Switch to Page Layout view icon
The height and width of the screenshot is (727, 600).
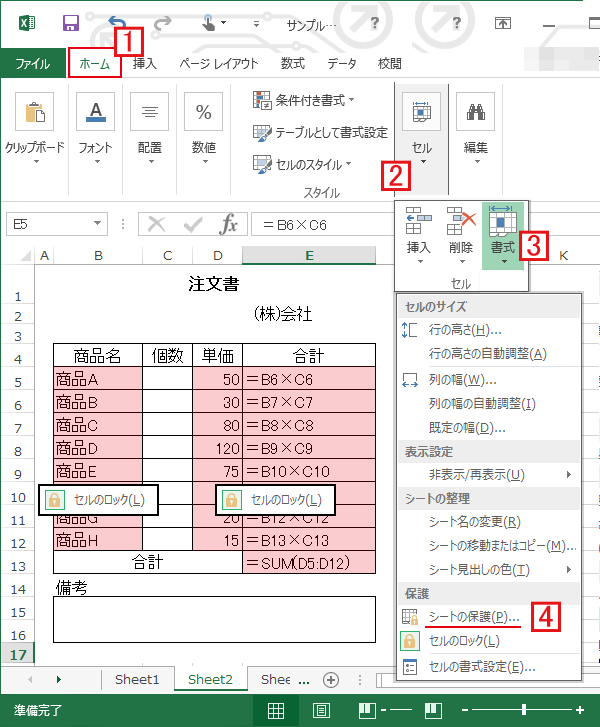coord(321,710)
